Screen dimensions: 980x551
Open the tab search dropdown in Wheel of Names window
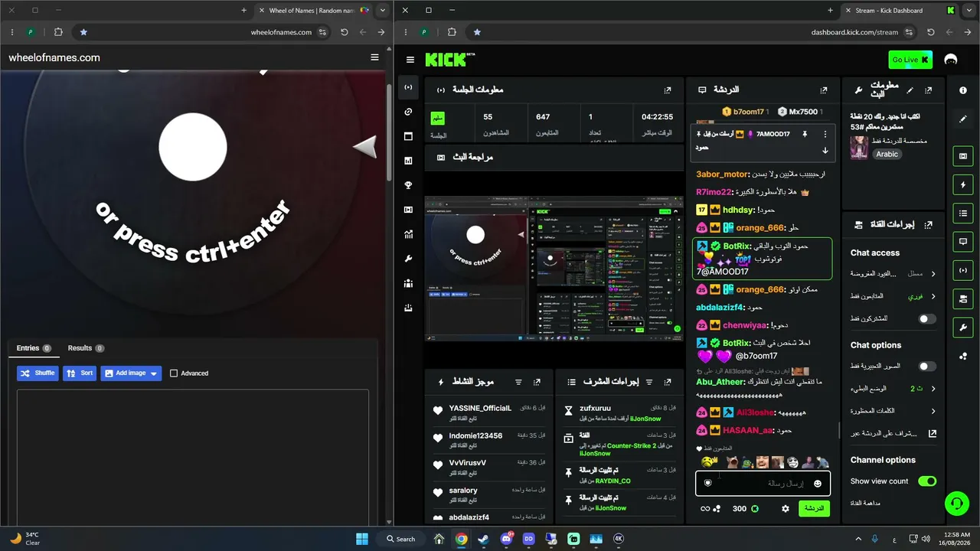[383, 11]
